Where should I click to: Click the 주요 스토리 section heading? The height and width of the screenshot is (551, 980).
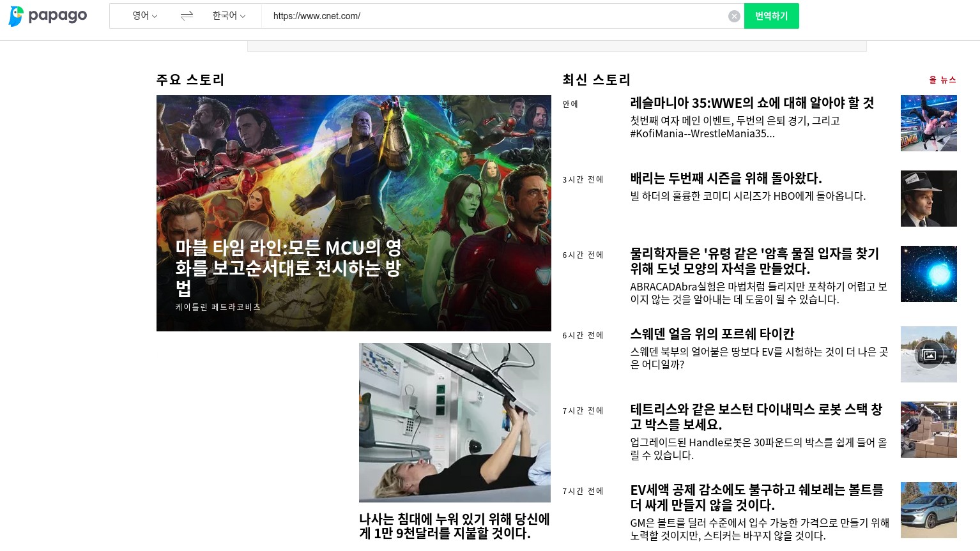[x=190, y=80]
